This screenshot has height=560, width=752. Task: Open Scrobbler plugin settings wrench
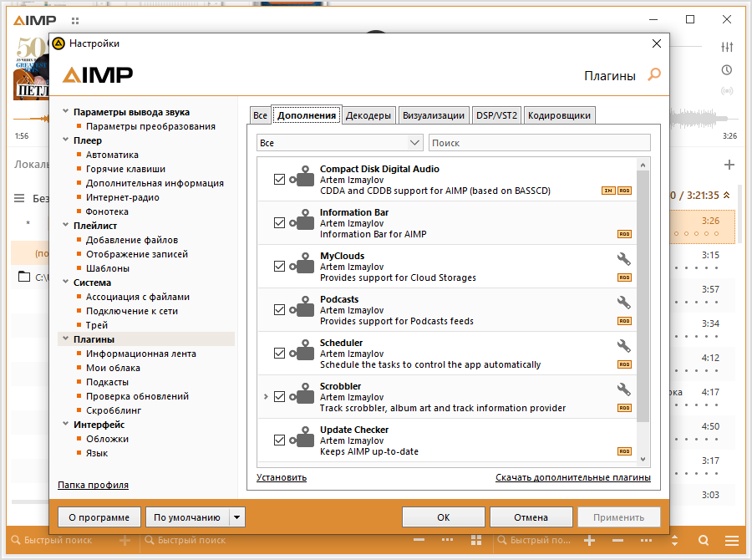point(623,389)
